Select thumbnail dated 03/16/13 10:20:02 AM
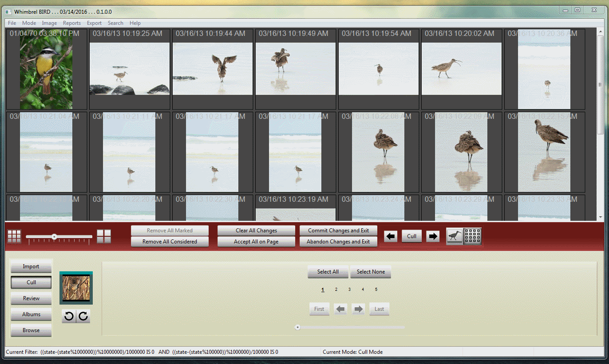 click(x=462, y=69)
